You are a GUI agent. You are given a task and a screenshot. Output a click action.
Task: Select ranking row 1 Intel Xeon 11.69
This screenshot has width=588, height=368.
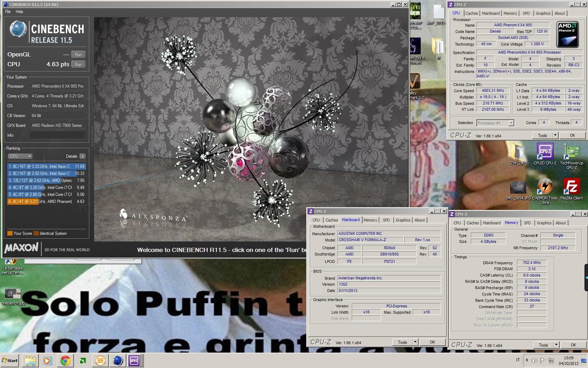pos(46,166)
